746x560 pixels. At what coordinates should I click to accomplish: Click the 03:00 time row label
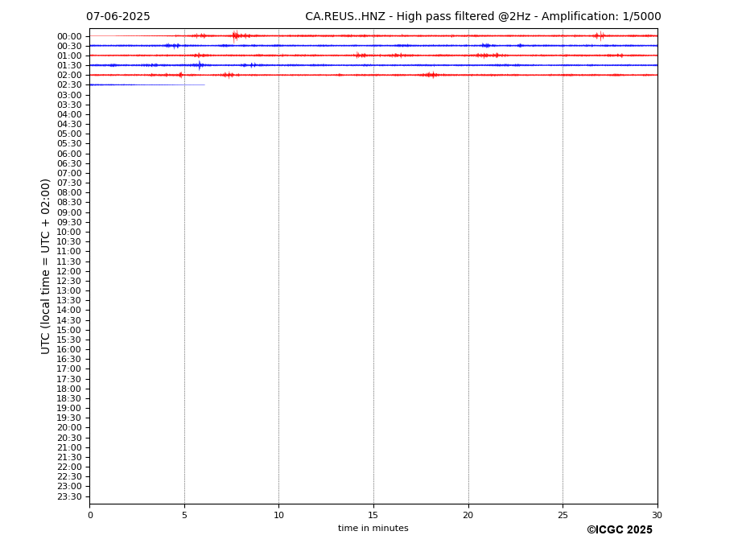coord(69,95)
